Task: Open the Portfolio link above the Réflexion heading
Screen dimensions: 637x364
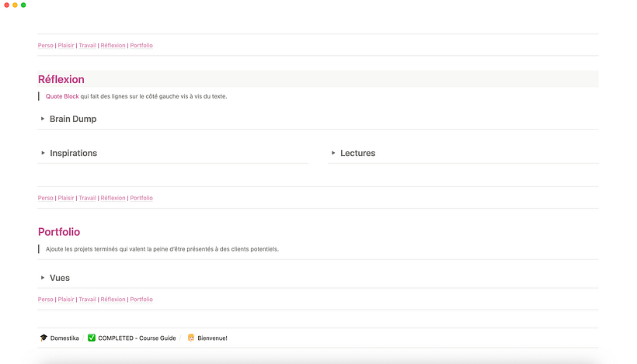Action: (x=141, y=46)
